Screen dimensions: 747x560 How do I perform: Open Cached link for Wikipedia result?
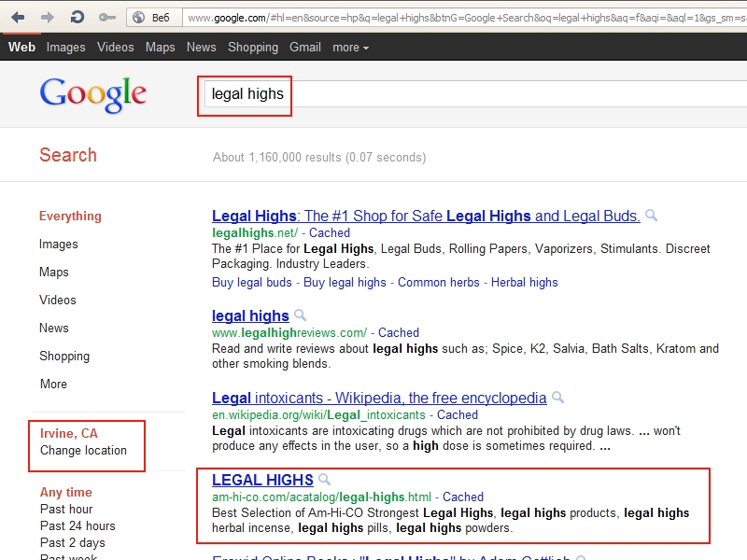pos(458,414)
